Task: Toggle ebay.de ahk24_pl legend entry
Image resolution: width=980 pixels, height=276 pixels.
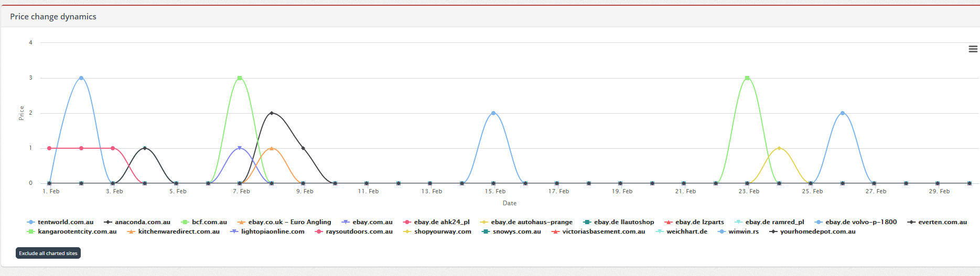Action: (437, 222)
